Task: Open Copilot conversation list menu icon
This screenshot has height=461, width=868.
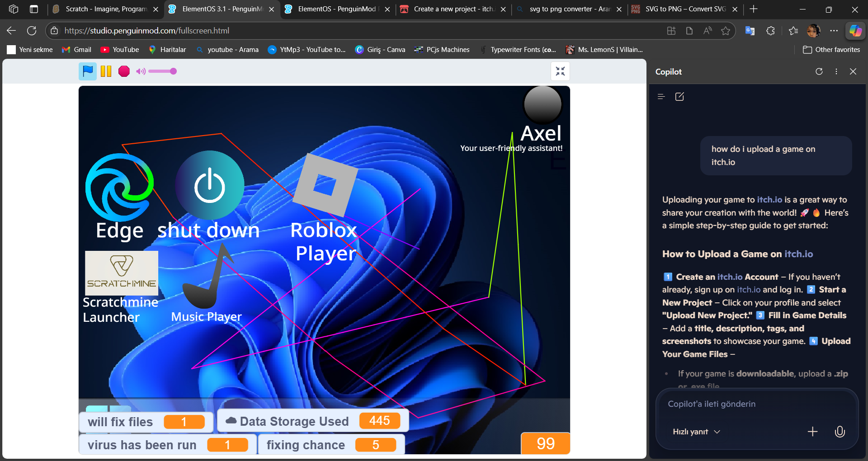Action: click(x=661, y=96)
